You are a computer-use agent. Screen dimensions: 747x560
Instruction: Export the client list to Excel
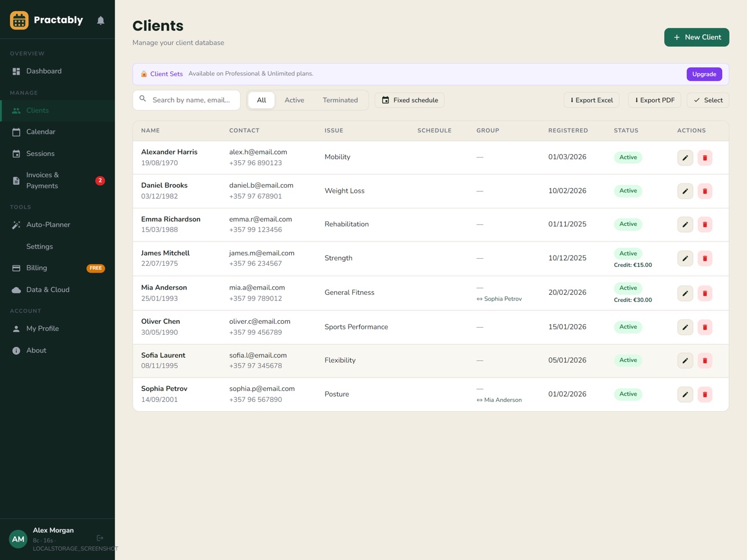592,100
